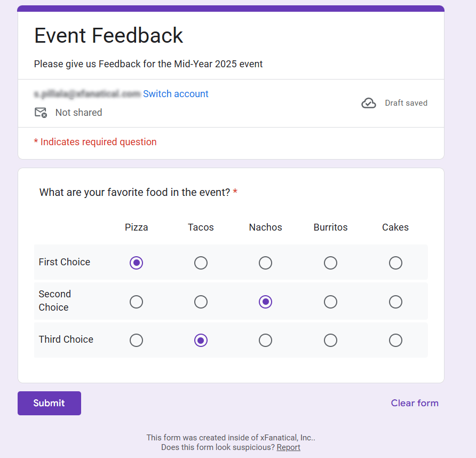Select Pizza as Third Choice
The height and width of the screenshot is (458, 476).
(136, 340)
